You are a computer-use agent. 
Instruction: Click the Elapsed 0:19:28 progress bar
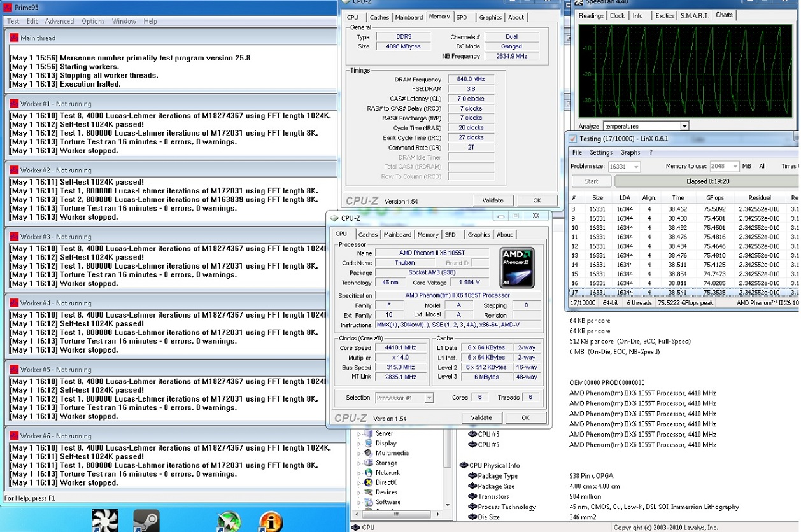coord(707,181)
